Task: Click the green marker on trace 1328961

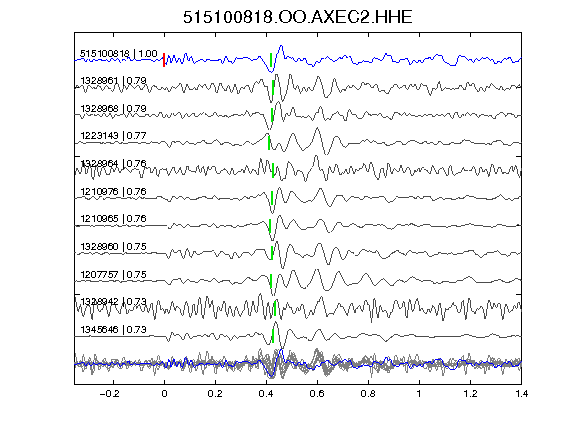Action: pos(273,87)
